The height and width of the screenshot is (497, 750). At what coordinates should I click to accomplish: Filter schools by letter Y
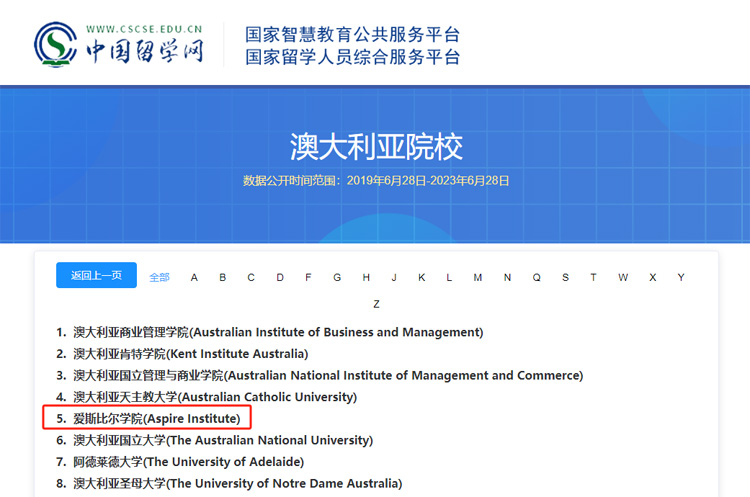681,277
